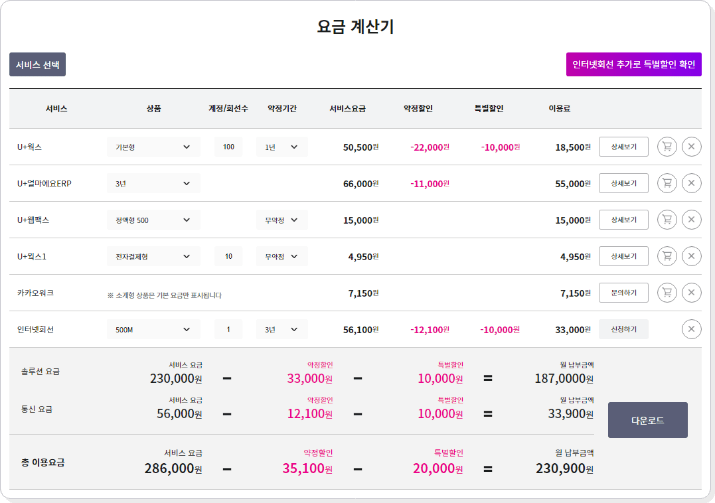Click 인터넷회선 contract discount -12,100원
Viewport: 715px width, 503px height.
coord(430,330)
